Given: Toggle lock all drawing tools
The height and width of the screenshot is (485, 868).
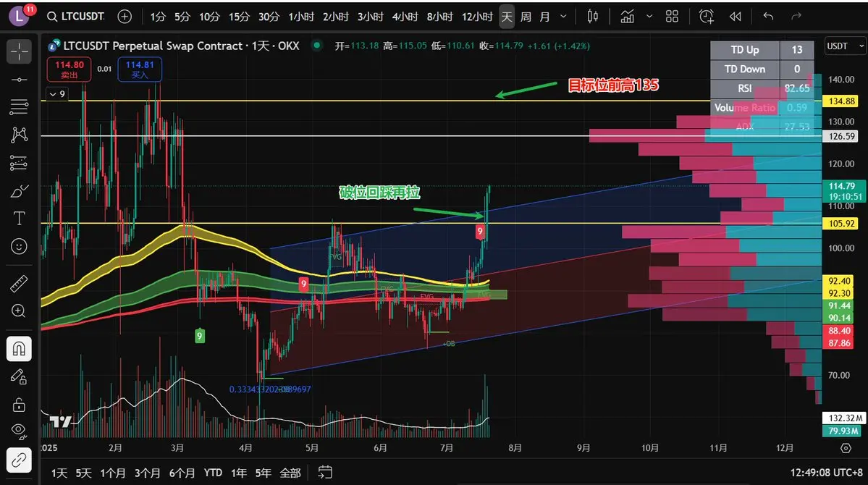Looking at the screenshot, I should [19, 405].
